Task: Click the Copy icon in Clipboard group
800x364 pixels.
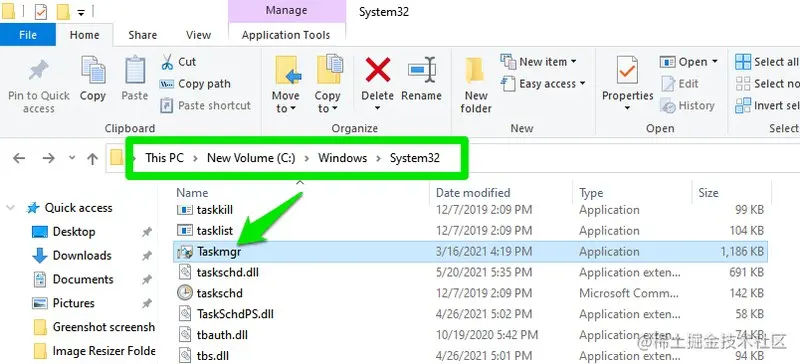Action: pos(93,70)
